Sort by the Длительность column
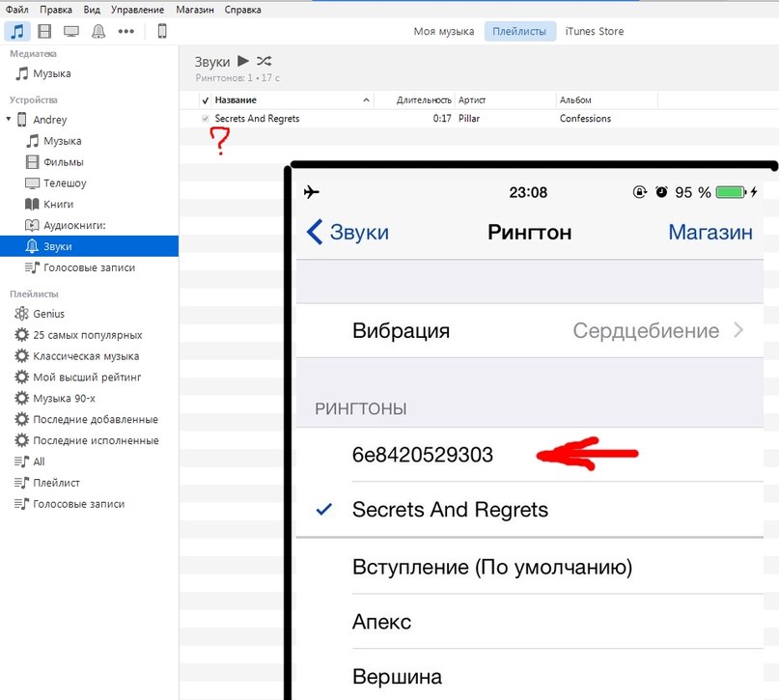Image resolution: width=779 pixels, height=700 pixels. [424, 99]
